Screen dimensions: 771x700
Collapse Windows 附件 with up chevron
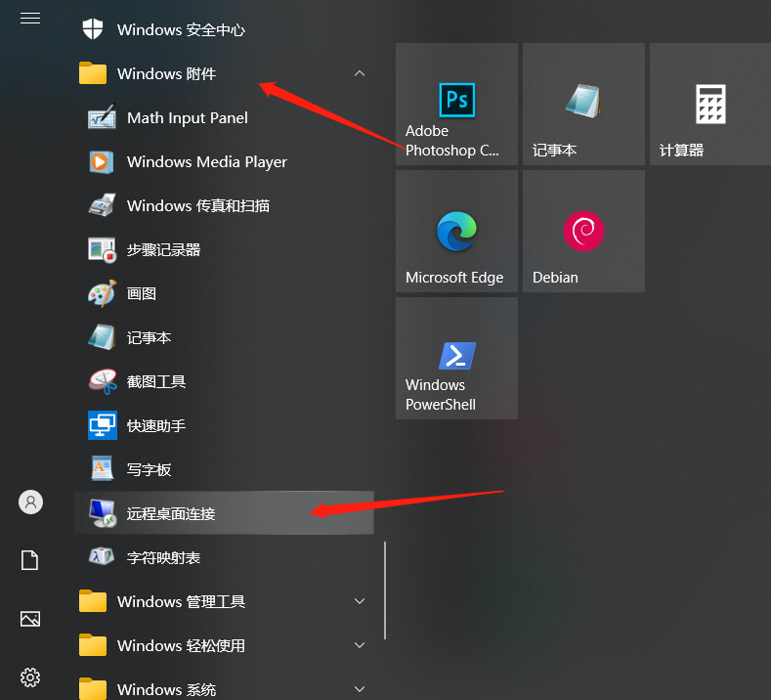(360, 73)
